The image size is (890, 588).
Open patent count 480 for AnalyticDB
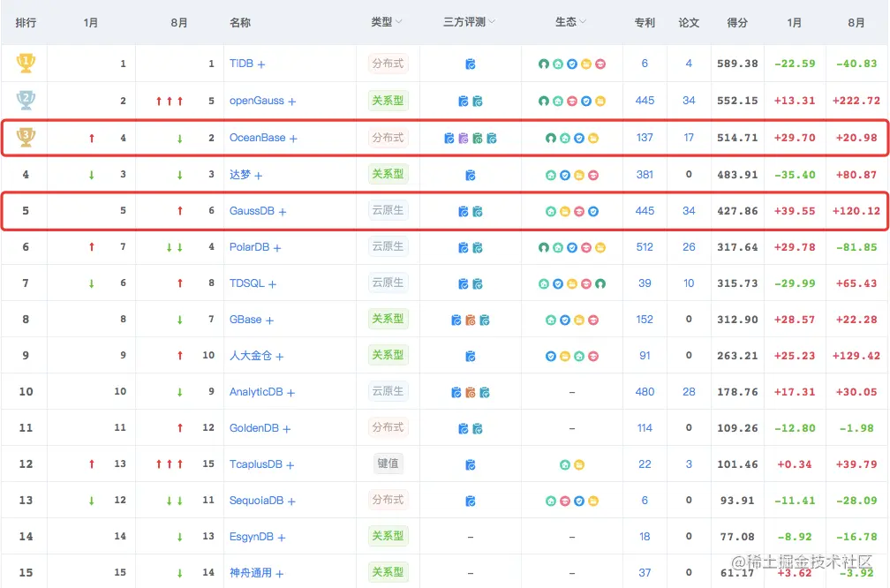pyautogui.click(x=645, y=392)
